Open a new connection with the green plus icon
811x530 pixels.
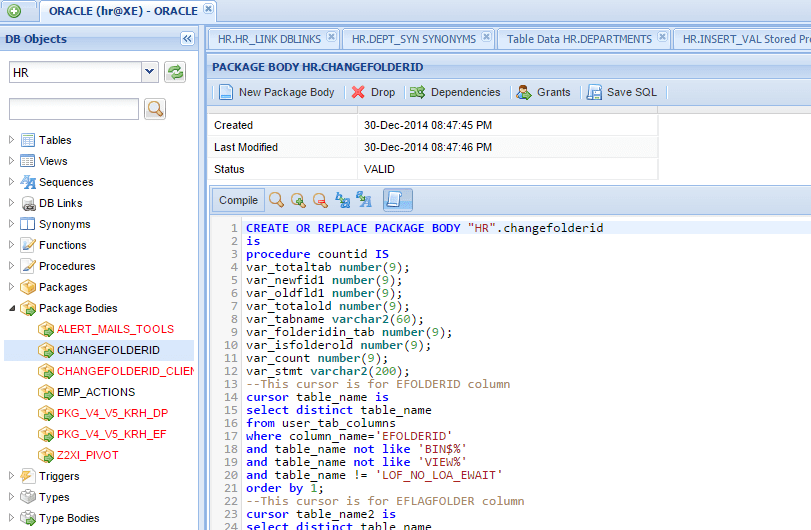14,11
